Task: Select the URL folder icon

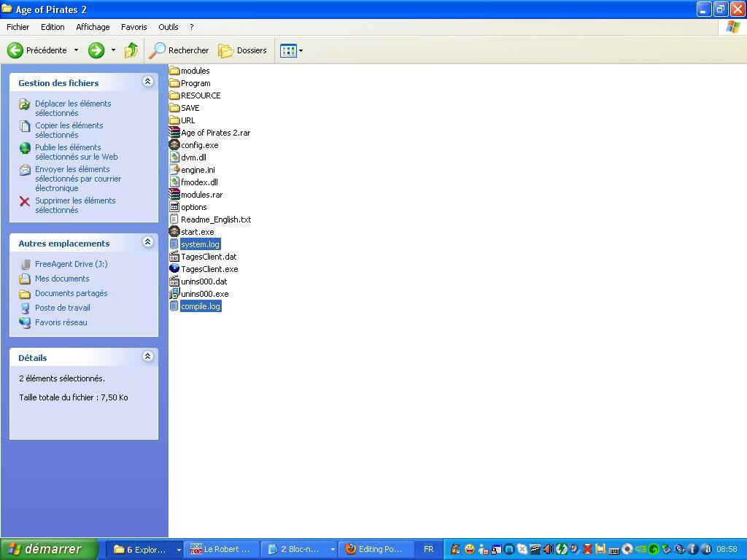Action: coord(174,120)
